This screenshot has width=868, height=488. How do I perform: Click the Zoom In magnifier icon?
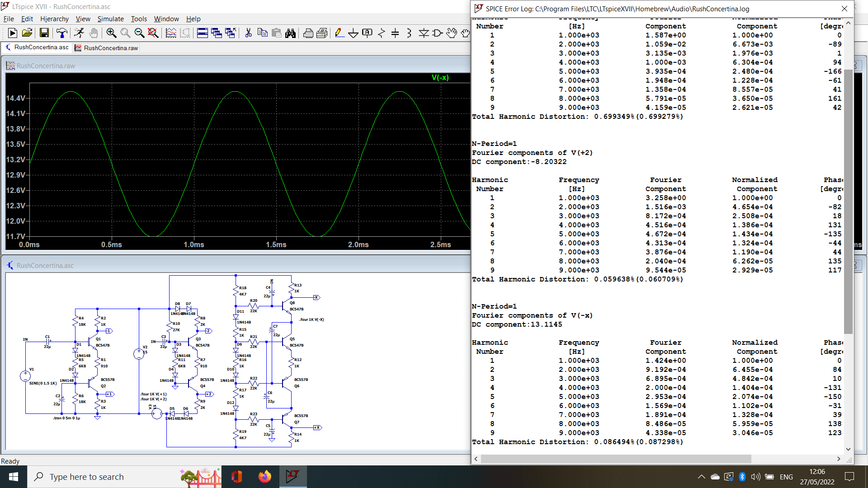111,33
